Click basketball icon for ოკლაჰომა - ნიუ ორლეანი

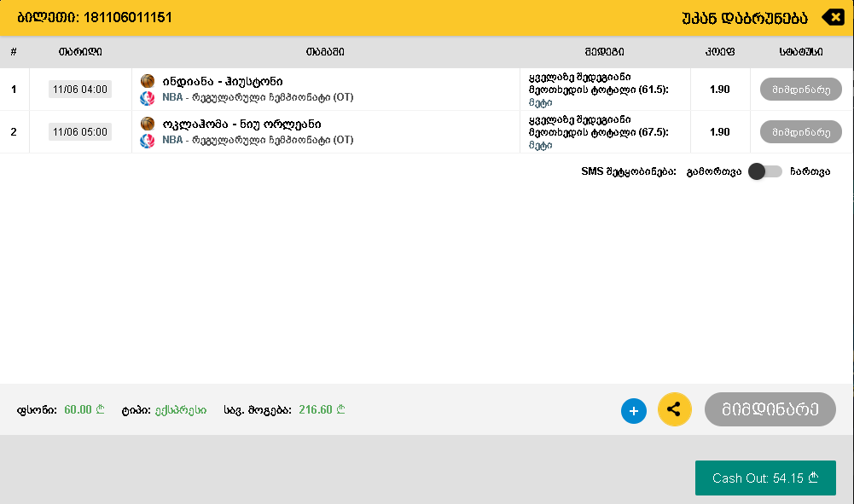click(148, 124)
